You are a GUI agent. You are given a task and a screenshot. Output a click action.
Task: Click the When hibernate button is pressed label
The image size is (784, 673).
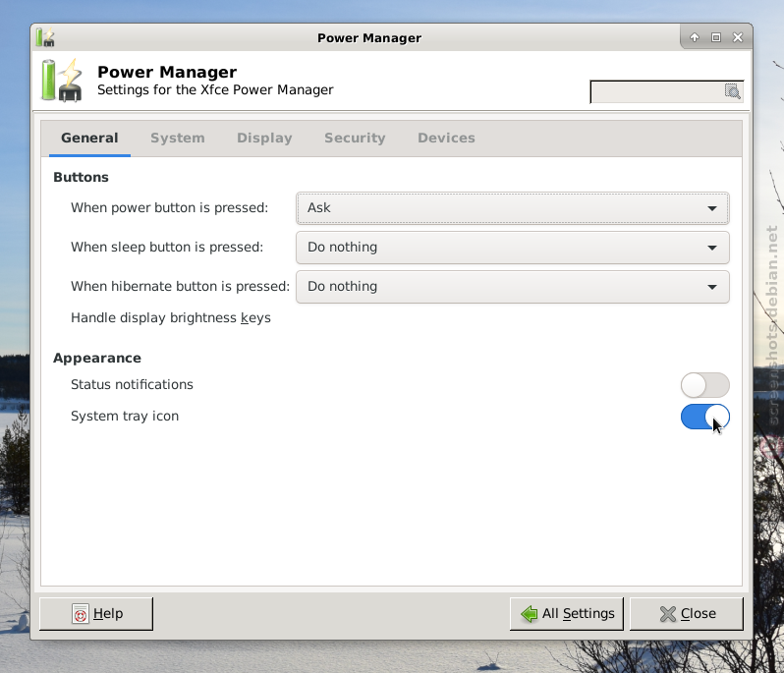181,287
